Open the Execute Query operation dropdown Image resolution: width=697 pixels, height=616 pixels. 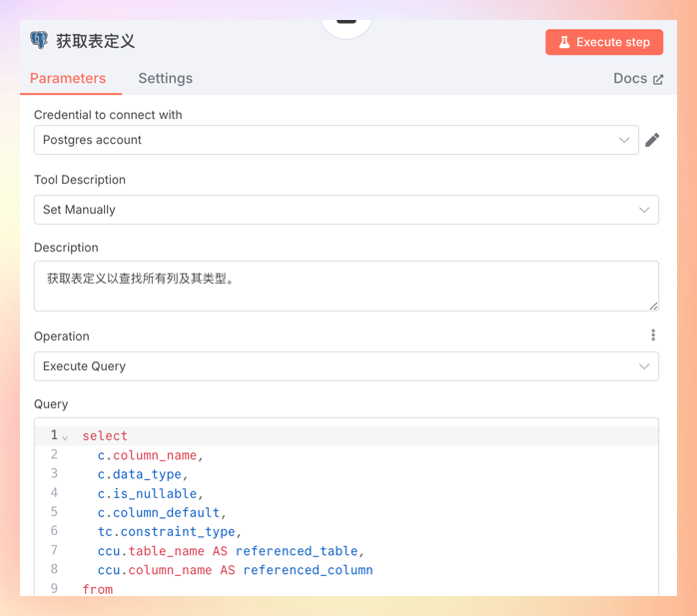[347, 366]
